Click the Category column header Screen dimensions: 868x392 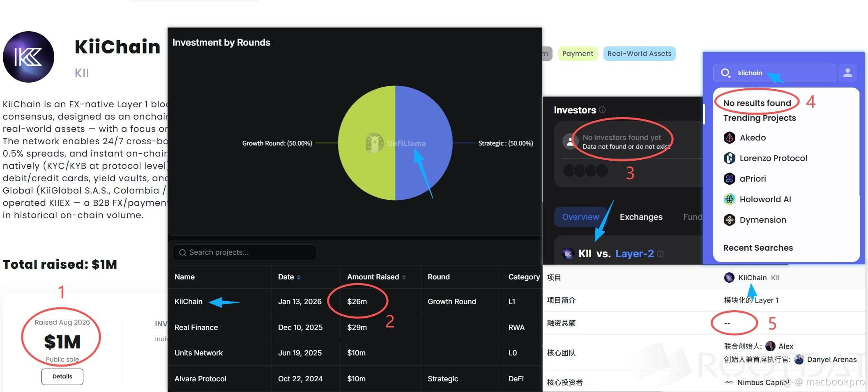[x=524, y=277]
